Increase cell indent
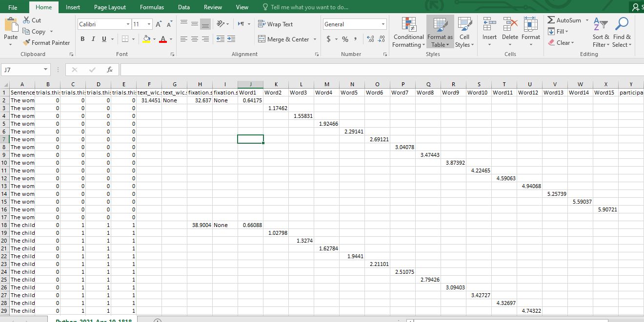 tap(231, 39)
